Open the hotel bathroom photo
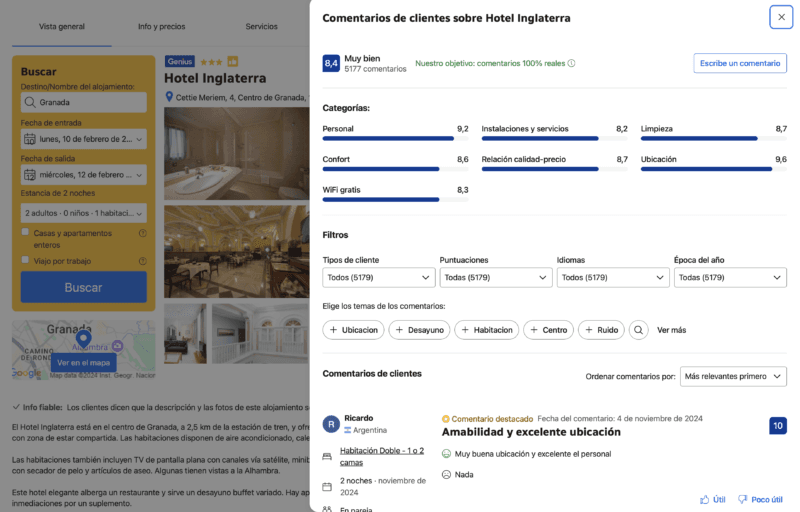Screen dimensions: 800x512 237,153
